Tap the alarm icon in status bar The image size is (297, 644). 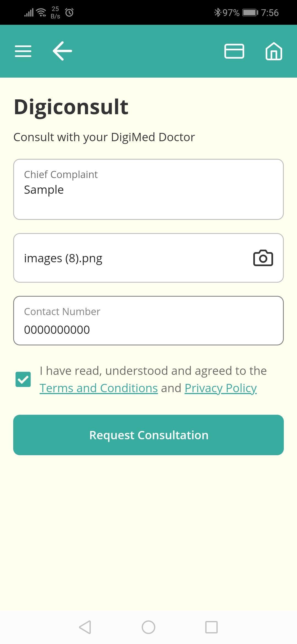(69, 12)
